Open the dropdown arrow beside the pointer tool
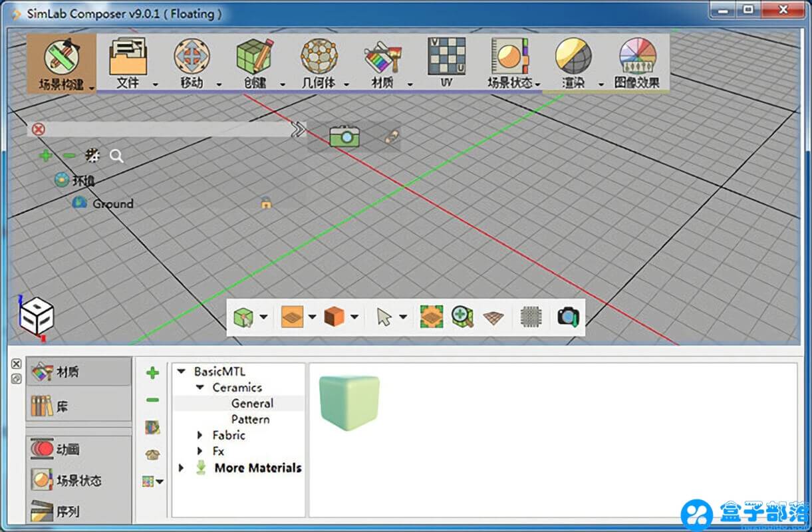 tap(403, 317)
